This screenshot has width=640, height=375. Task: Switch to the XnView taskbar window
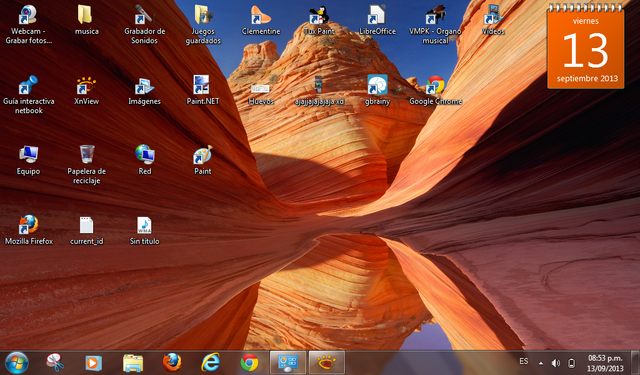[x=327, y=362]
